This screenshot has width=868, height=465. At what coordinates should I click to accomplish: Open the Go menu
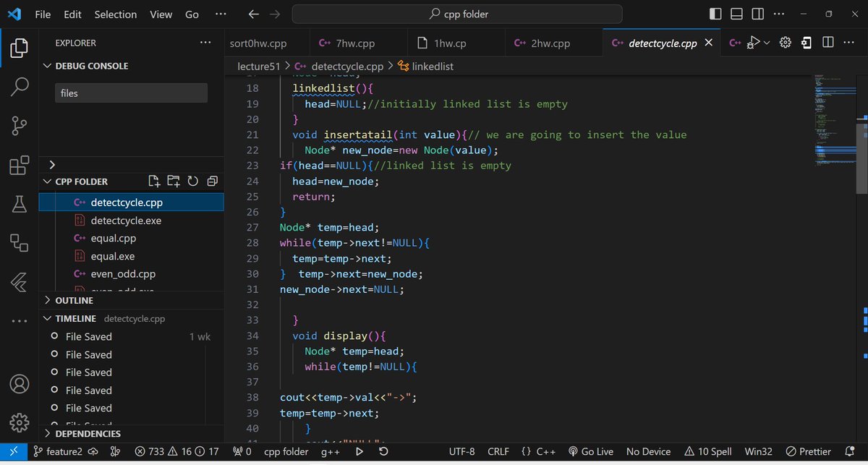click(192, 14)
